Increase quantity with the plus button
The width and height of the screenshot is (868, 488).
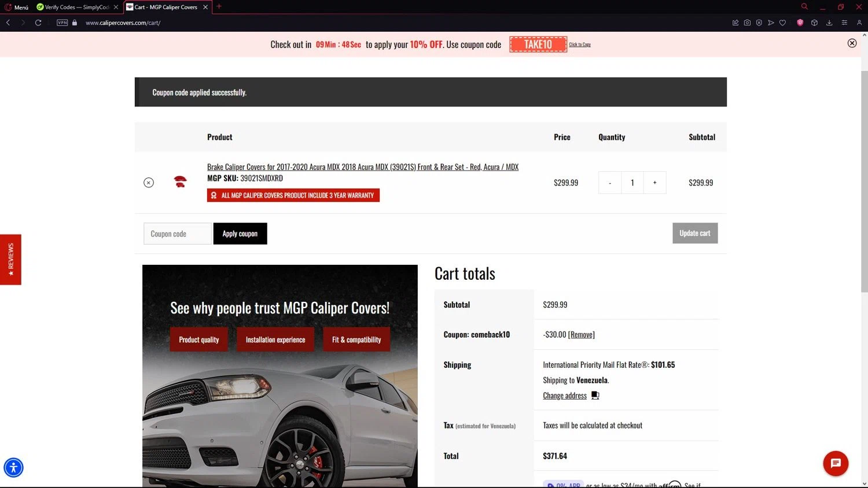654,183
